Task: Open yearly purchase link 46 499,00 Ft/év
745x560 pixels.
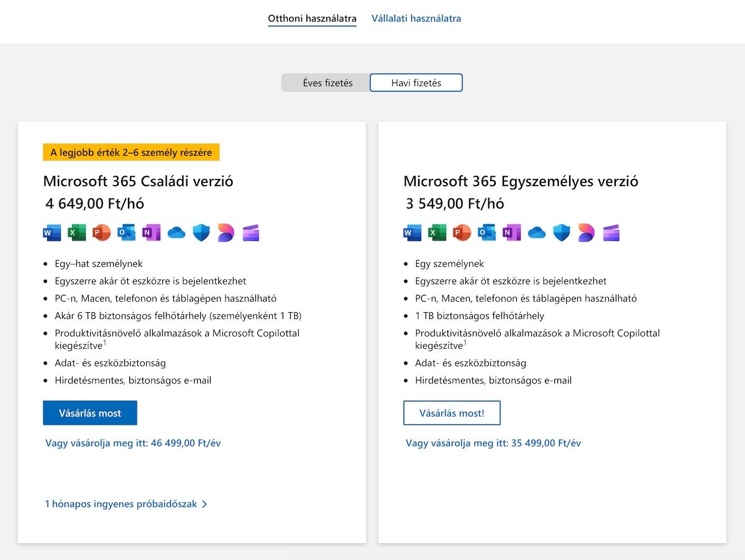Action: (x=133, y=443)
